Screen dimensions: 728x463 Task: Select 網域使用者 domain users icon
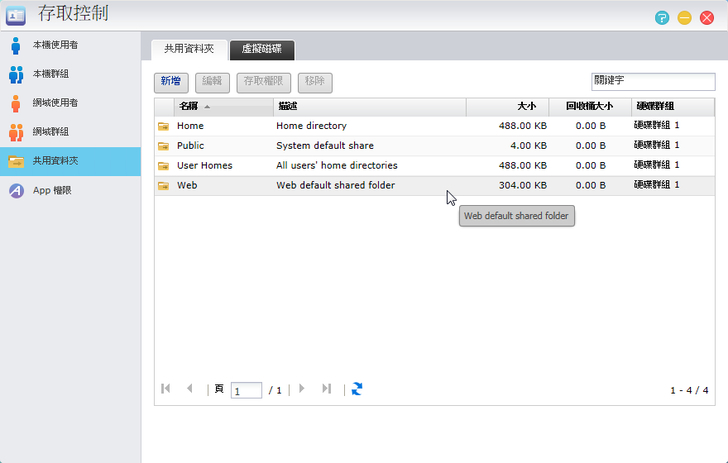point(15,103)
